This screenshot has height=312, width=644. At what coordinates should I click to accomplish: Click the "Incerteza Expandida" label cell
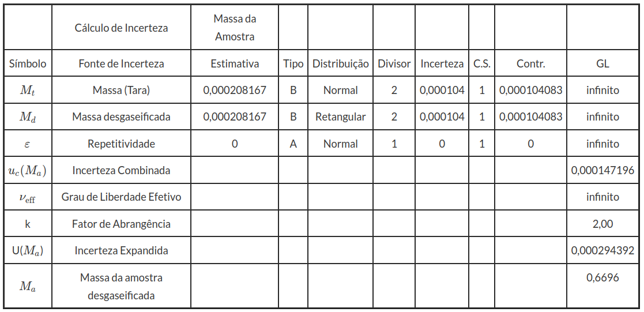(x=121, y=251)
